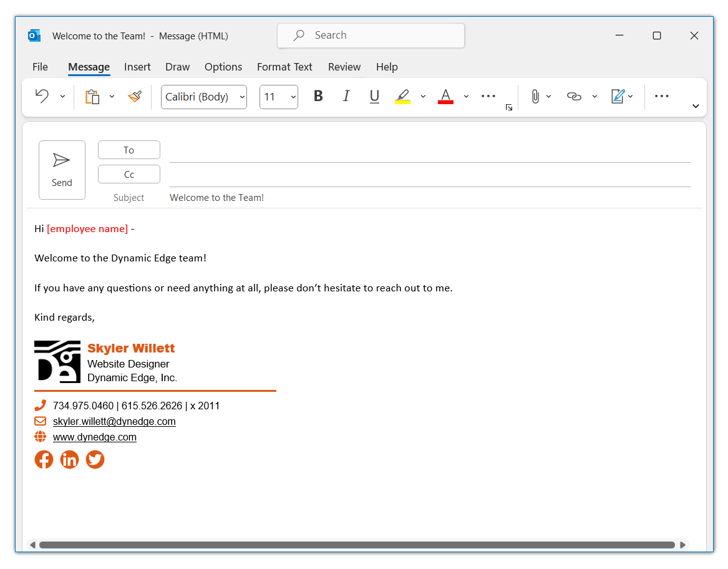This screenshot has width=728, height=569.
Task: Click the Cc button
Action: point(129,175)
